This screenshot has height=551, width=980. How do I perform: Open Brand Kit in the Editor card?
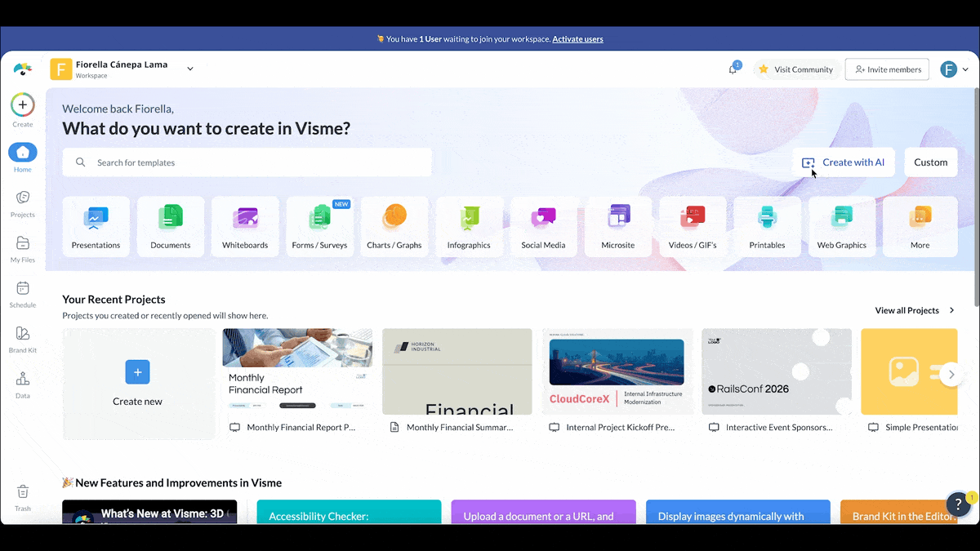pos(898,512)
